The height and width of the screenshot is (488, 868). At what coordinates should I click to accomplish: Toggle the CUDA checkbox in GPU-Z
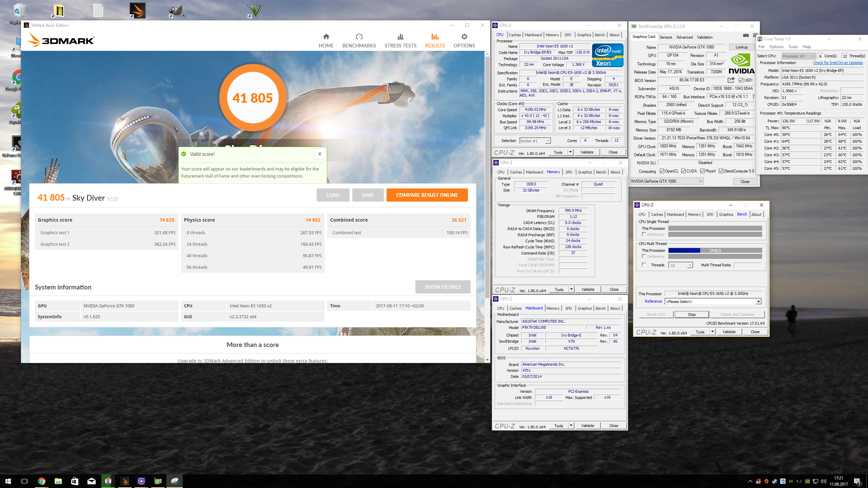click(x=683, y=171)
